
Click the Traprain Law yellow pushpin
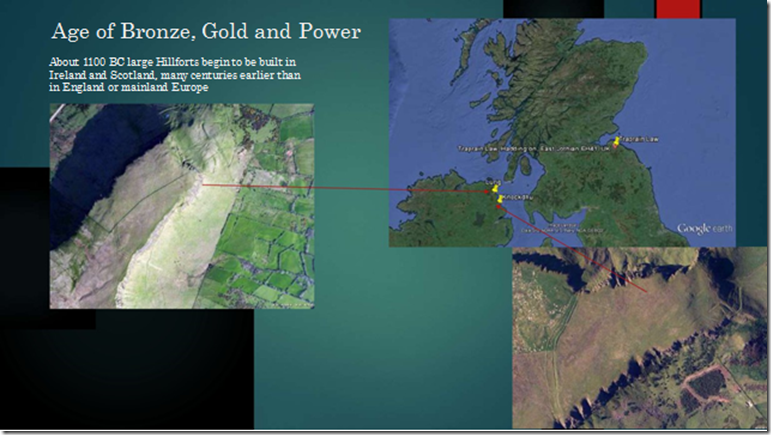pos(617,142)
